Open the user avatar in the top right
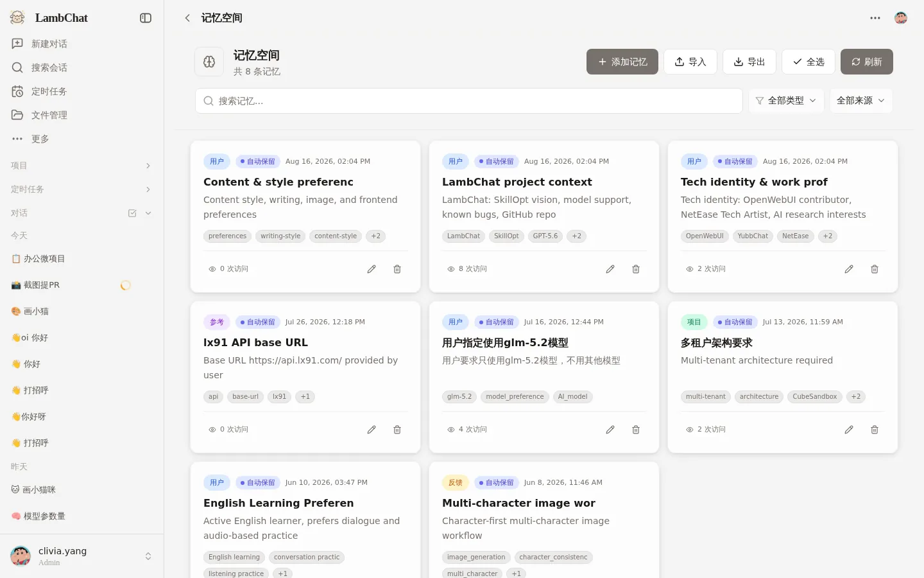This screenshot has width=924, height=578. [x=901, y=18]
